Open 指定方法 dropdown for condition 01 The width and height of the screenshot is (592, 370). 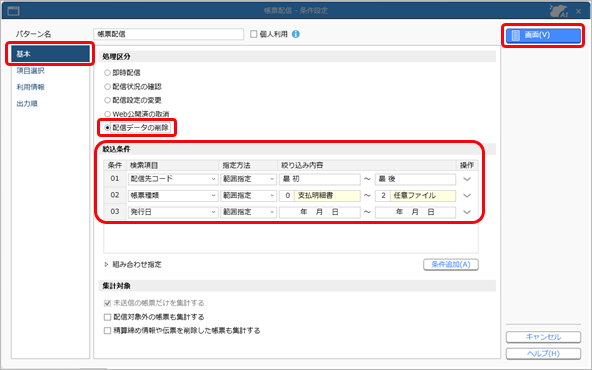[x=248, y=179]
